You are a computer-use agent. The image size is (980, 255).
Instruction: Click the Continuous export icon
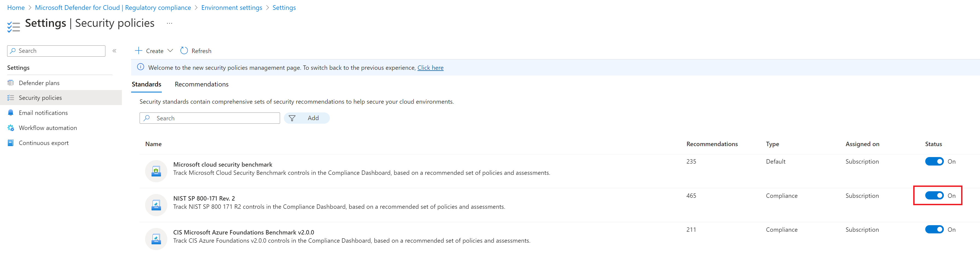pyautogui.click(x=11, y=143)
